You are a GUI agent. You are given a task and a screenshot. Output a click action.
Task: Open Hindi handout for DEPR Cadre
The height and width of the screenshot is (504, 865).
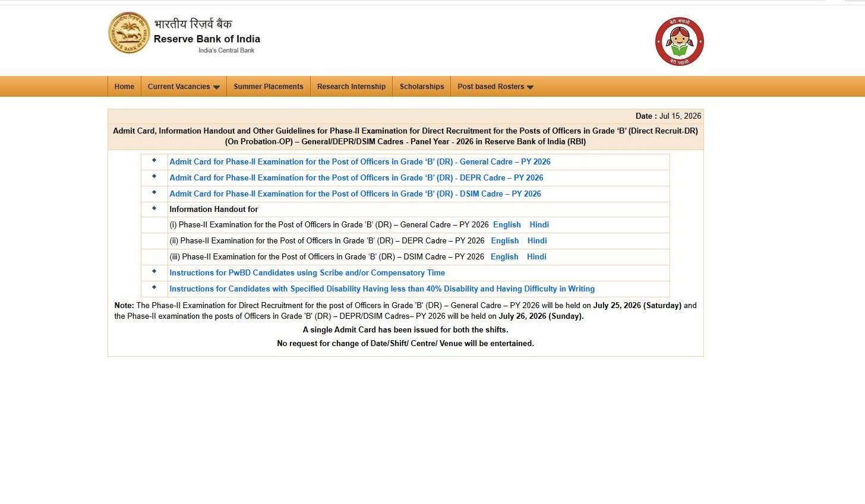[x=537, y=241]
